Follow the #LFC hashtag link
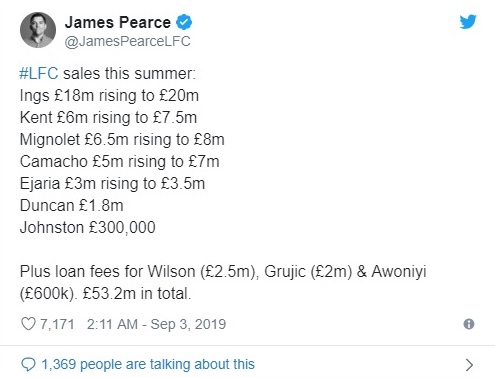Viewport: 495px width, 378px height. coord(39,73)
